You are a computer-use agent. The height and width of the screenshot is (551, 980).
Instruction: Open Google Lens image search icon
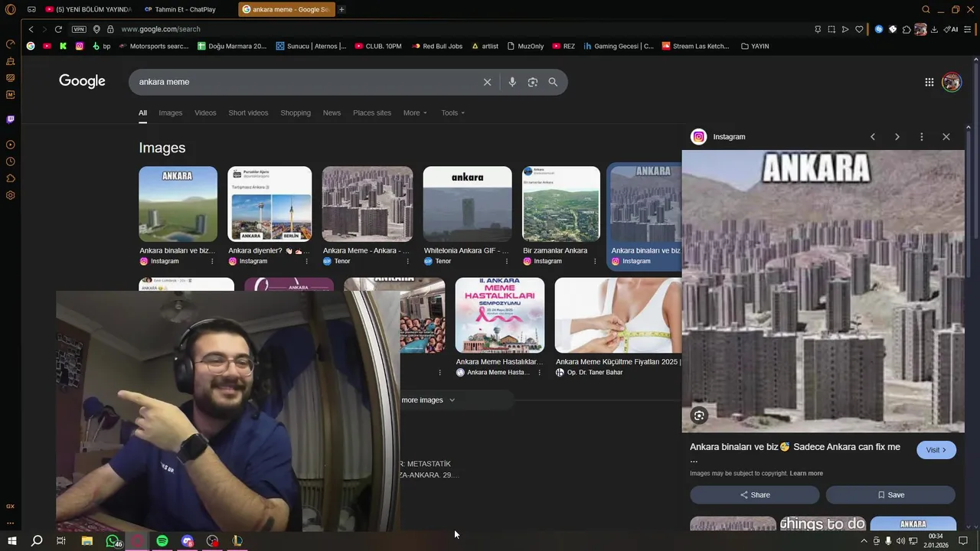533,82
